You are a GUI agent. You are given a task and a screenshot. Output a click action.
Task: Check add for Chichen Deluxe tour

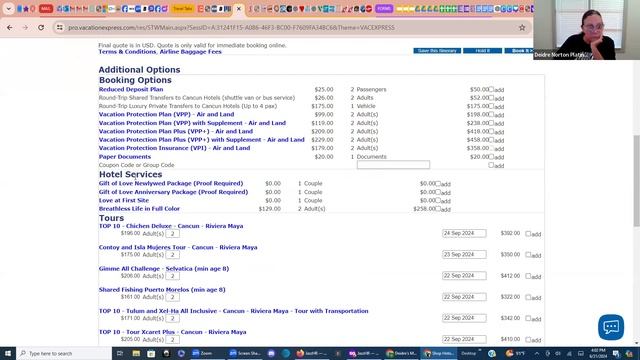[x=528, y=233]
